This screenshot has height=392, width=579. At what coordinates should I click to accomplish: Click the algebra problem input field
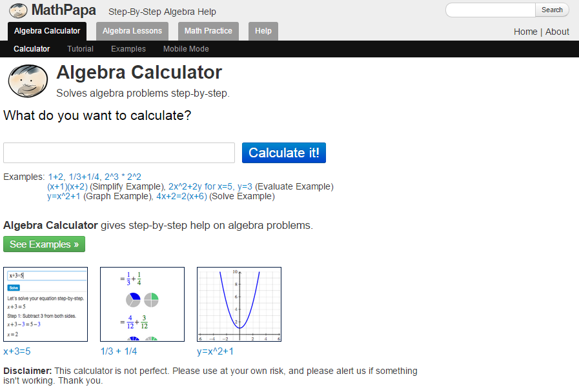point(119,153)
